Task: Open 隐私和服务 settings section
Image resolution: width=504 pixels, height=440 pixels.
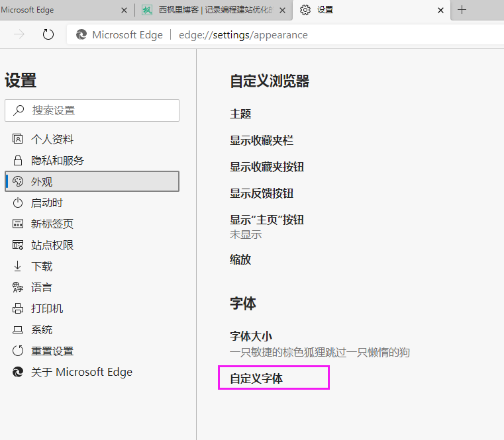Action: [92, 160]
